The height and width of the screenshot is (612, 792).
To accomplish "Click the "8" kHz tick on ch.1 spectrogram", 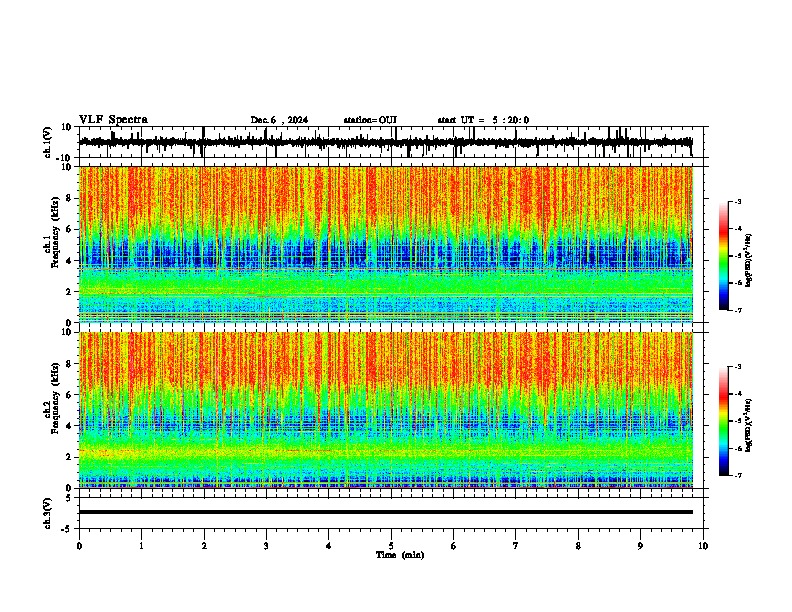I will (71, 198).
